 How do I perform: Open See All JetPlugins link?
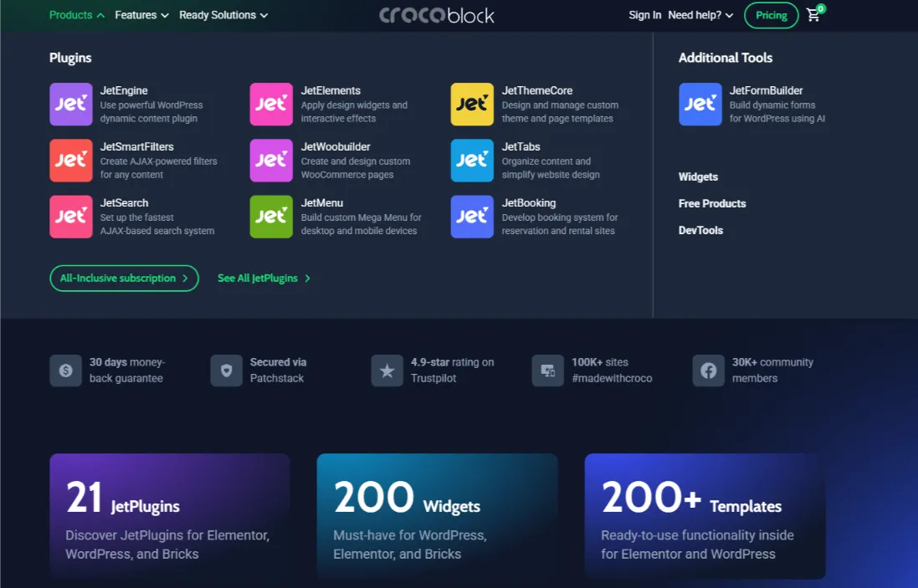point(264,278)
